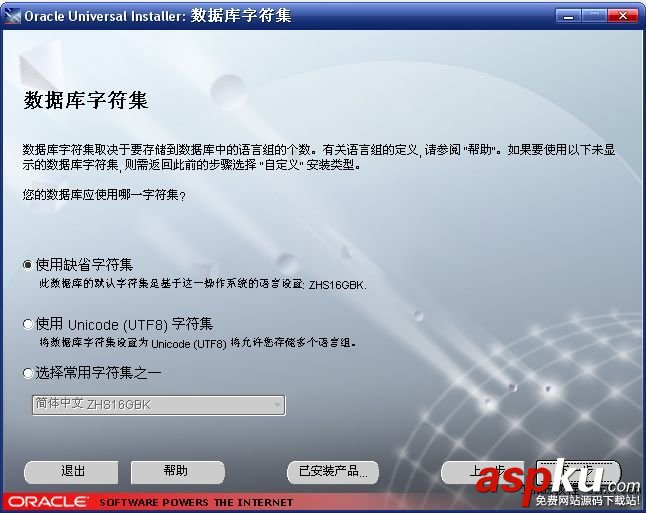Open the 简体中文 ZHS16GBK dropdown
This screenshot has width=646, height=513.
tap(159, 405)
